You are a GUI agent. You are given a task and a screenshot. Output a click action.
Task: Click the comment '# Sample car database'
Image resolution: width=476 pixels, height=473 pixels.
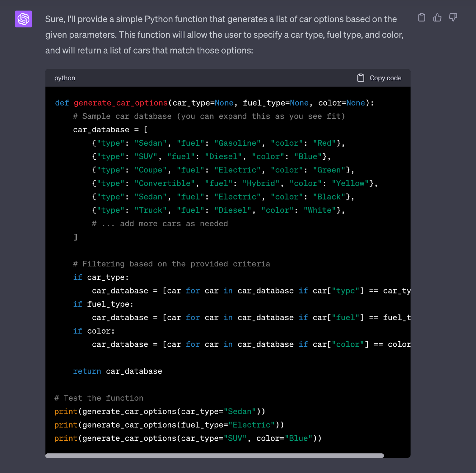(122, 116)
